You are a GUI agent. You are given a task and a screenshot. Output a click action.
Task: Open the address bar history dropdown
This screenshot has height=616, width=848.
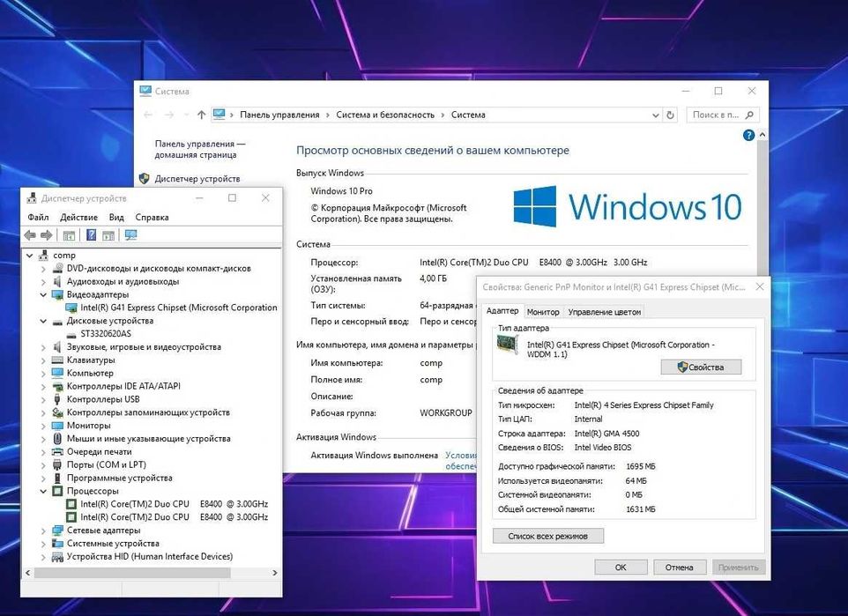pyautogui.click(x=656, y=115)
